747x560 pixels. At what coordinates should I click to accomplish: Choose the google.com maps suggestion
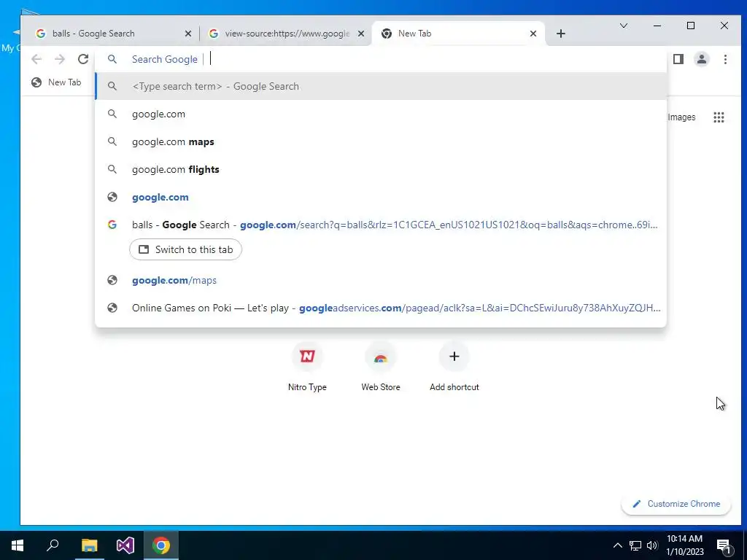381,141
